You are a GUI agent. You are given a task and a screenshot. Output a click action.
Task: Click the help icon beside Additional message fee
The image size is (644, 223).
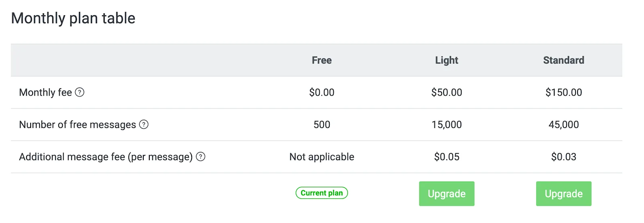point(200,157)
